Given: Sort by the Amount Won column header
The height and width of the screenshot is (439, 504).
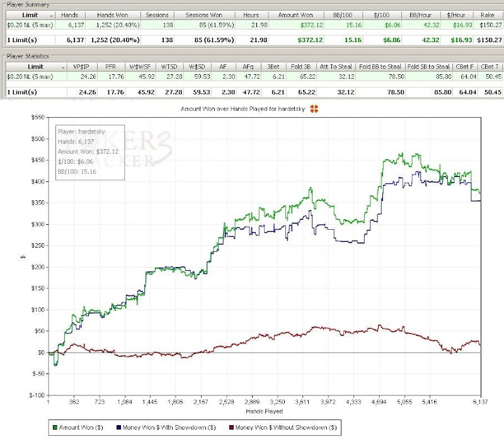Looking at the screenshot, I should pyautogui.click(x=295, y=15).
